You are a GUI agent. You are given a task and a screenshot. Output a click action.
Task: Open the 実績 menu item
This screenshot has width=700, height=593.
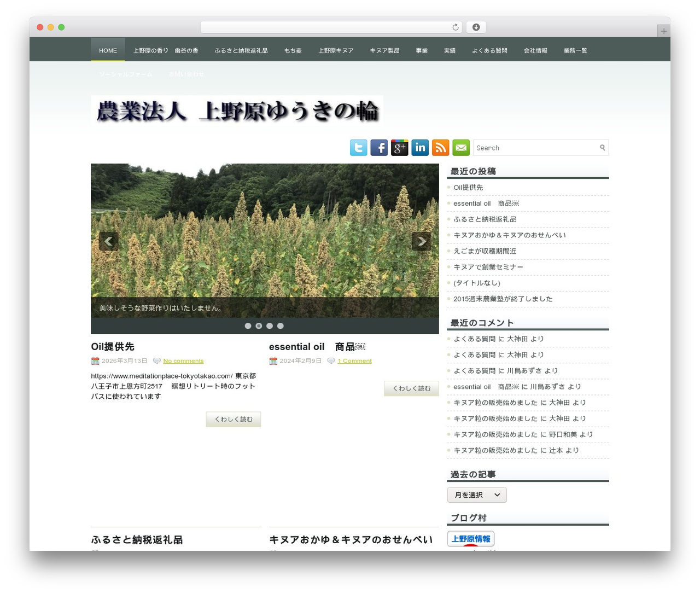pyautogui.click(x=450, y=50)
